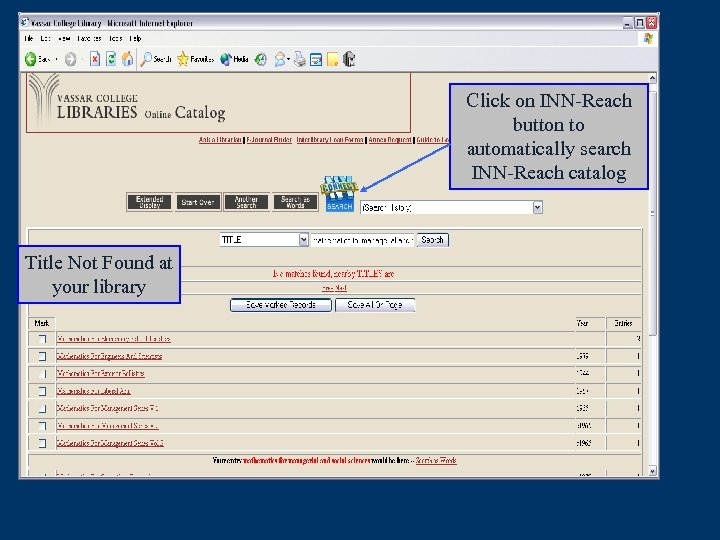This screenshot has height=540, width=720.
Task: Open the Edit menu
Action: click(45, 39)
